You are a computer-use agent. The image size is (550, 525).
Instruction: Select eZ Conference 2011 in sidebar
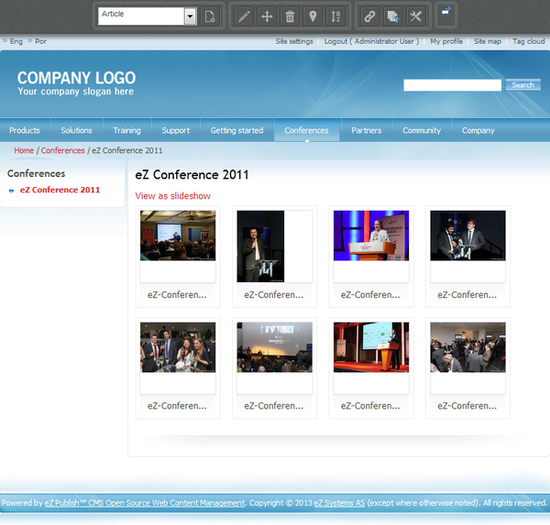click(60, 190)
